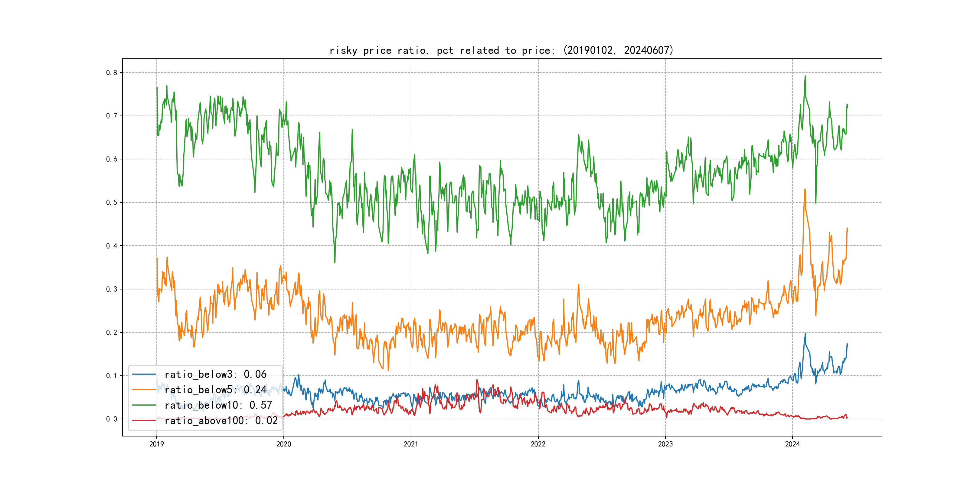Click the 0.5 y-axis tick label
The height and width of the screenshot is (490, 980).
(112, 202)
